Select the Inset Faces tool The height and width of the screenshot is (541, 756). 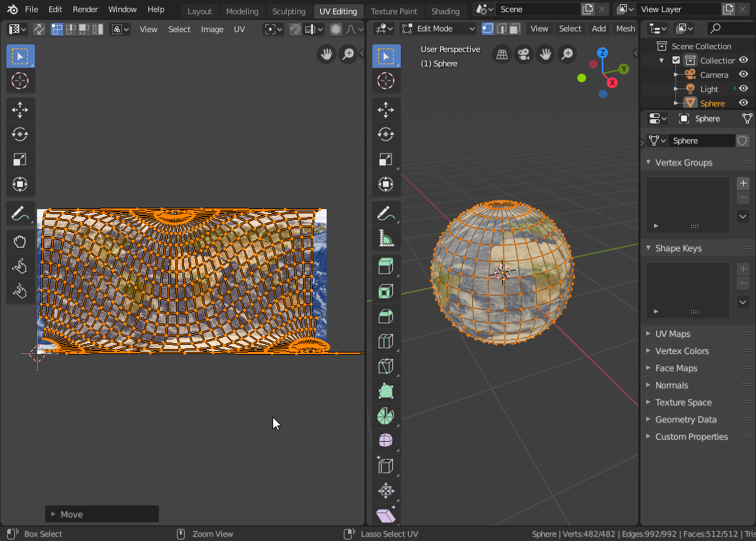click(x=386, y=291)
